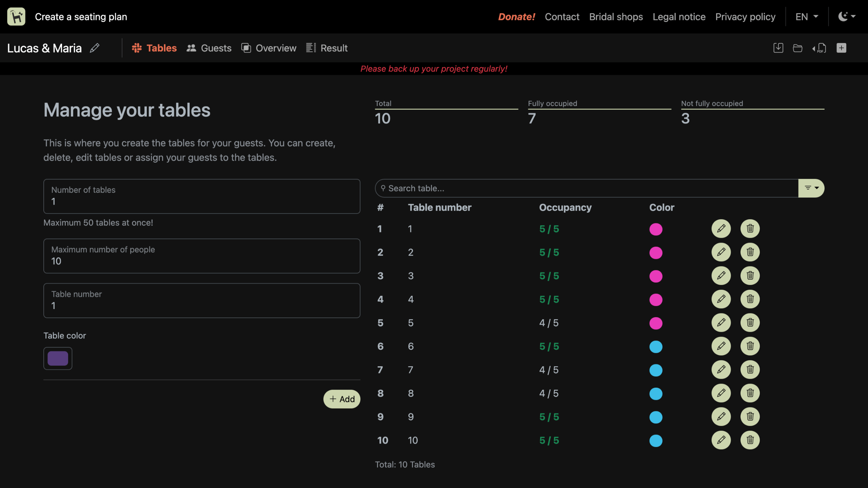
Task: Create new project plus icon
Action: click(x=841, y=48)
